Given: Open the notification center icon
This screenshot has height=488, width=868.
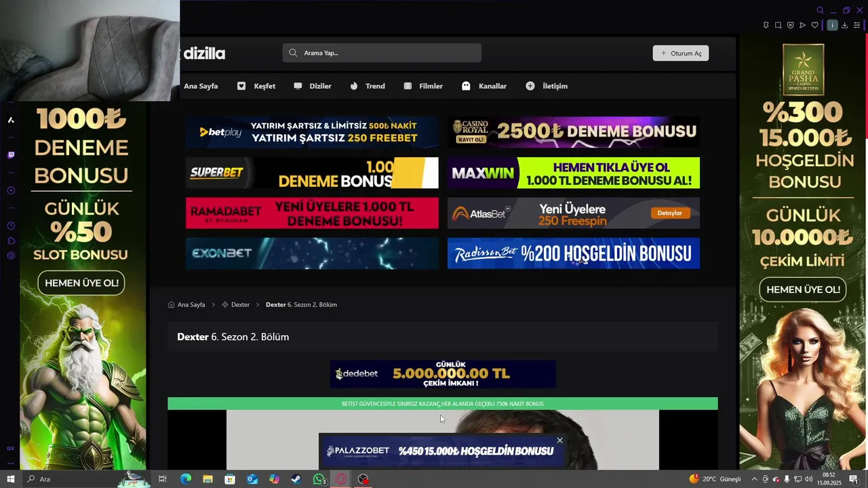Looking at the screenshot, I should pyautogui.click(x=854, y=479).
